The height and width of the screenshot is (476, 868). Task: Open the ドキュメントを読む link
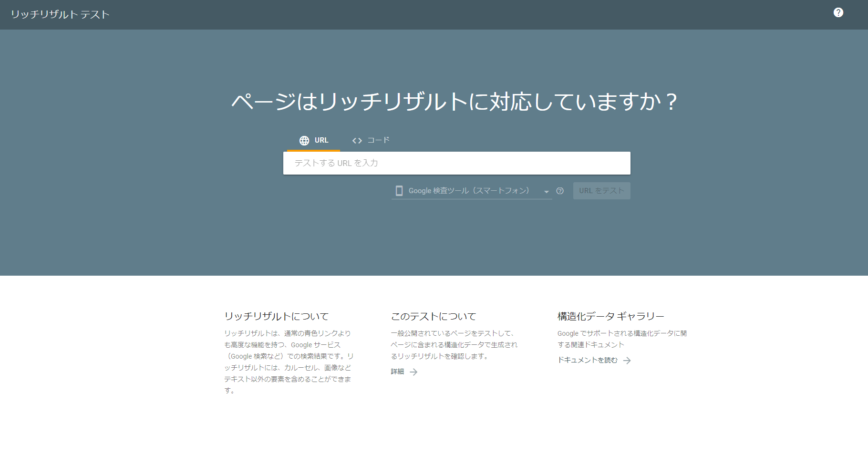[x=588, y=360]
